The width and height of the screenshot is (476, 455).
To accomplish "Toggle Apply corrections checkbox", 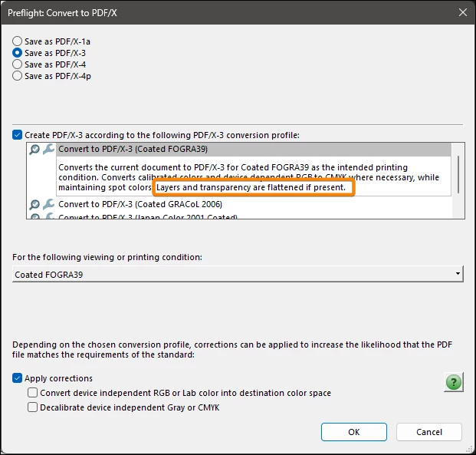I will (18, 378).
